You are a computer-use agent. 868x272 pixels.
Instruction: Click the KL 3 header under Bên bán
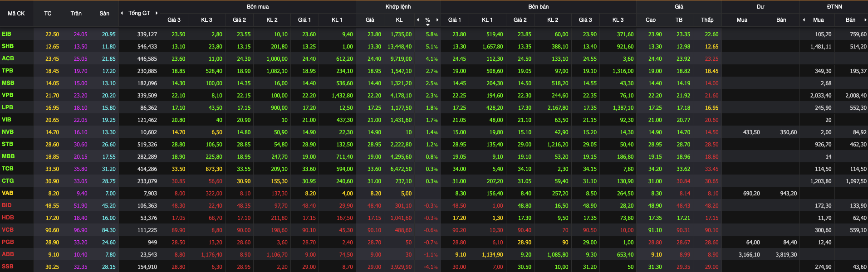[618, 20]
